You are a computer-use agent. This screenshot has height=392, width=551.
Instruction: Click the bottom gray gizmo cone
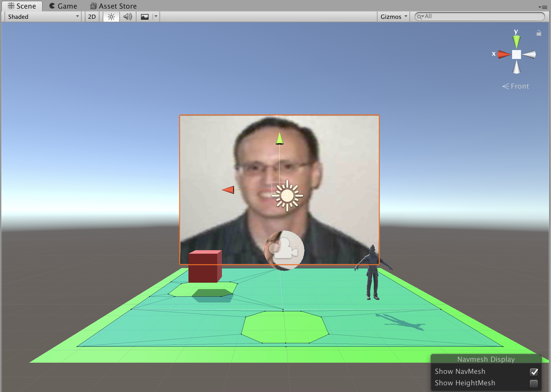pos(516,67)
